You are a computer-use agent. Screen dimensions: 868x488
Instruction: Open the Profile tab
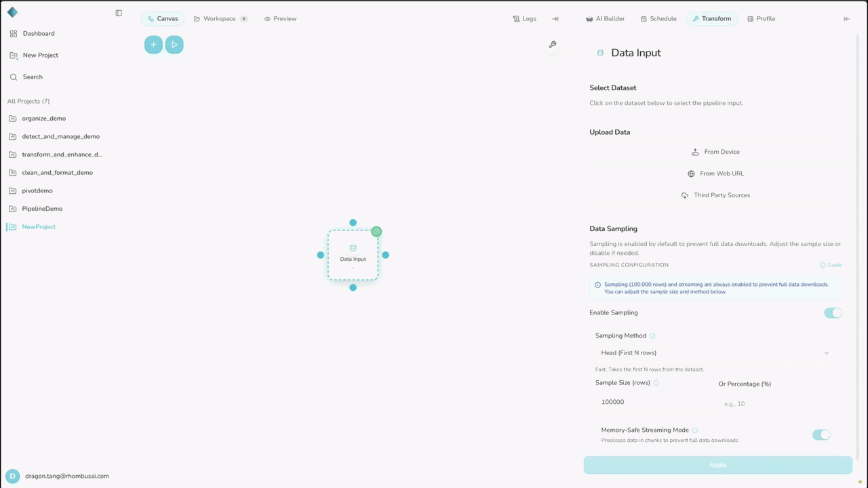point(762,19)
